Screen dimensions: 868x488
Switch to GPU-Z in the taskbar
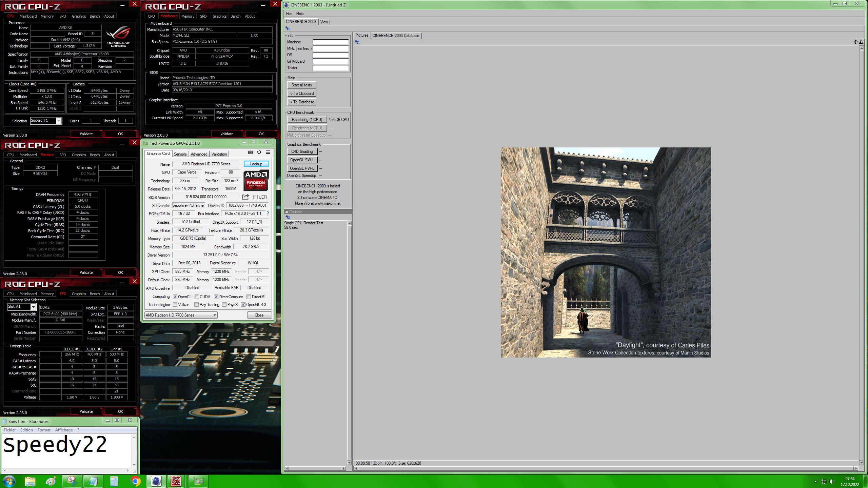tap(198, 481)
